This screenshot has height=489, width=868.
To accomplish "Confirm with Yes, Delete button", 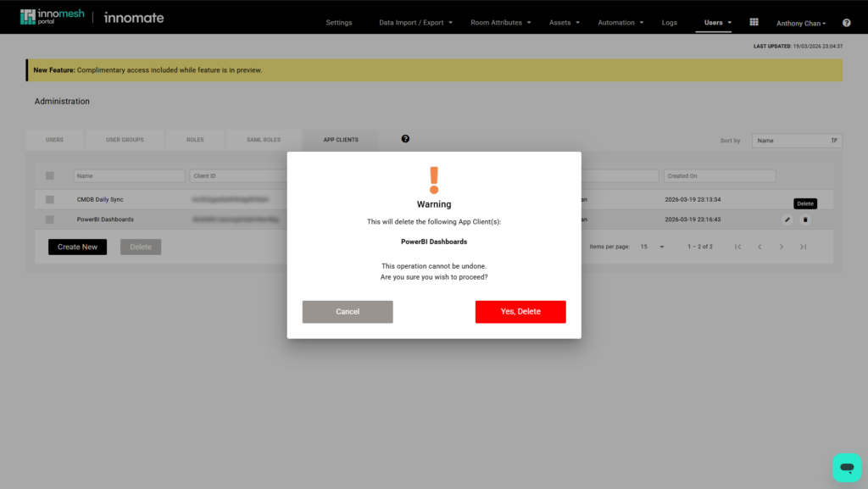I will click(x=520, y=312).
